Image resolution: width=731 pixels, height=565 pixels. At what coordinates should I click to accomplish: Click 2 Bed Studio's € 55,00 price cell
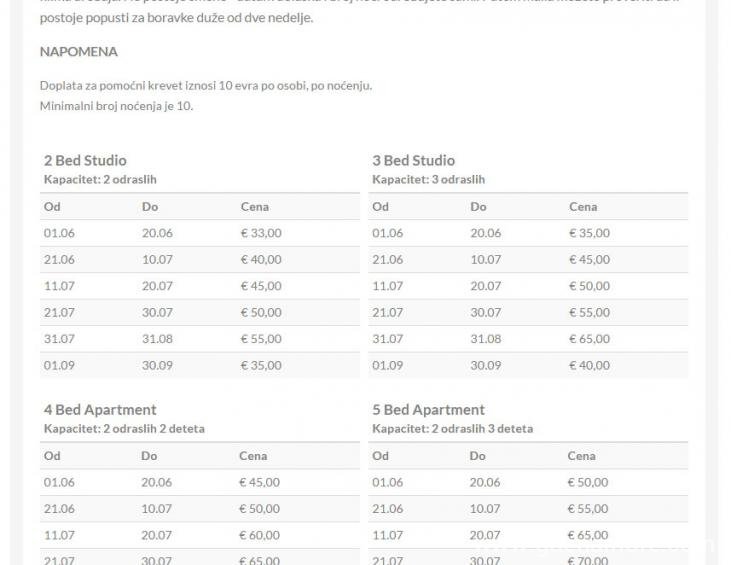point(261,339)
